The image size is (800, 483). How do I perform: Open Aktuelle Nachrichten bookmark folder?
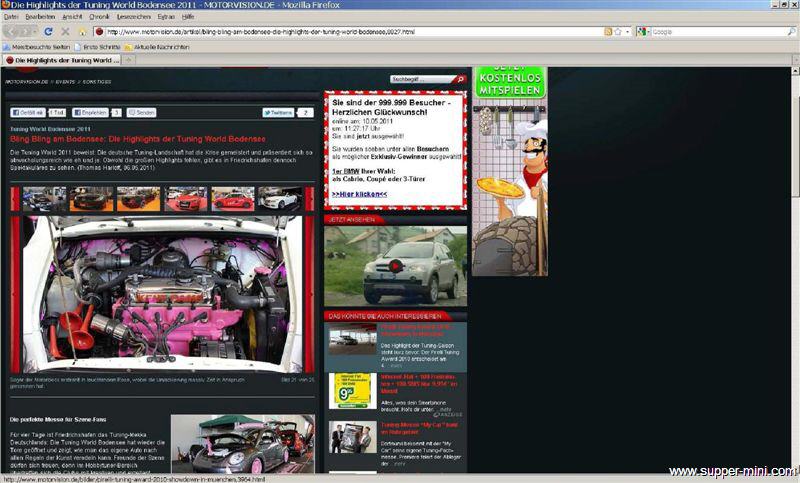(x=157, y=47)
